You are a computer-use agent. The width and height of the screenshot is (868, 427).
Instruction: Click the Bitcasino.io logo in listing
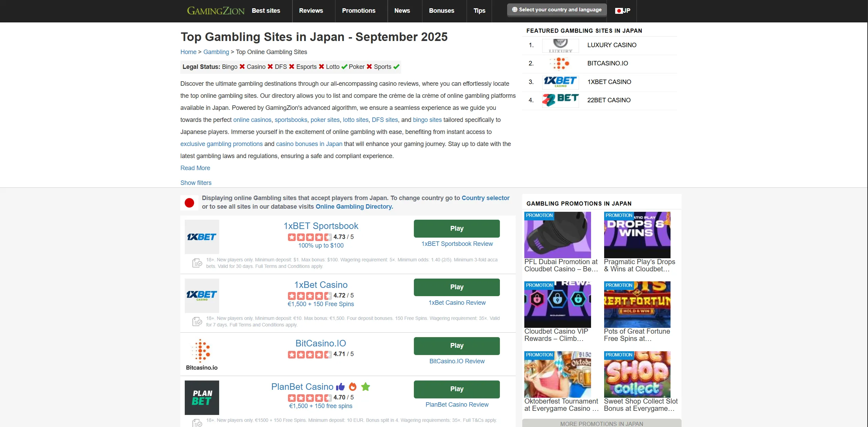[x=202, y=354]
